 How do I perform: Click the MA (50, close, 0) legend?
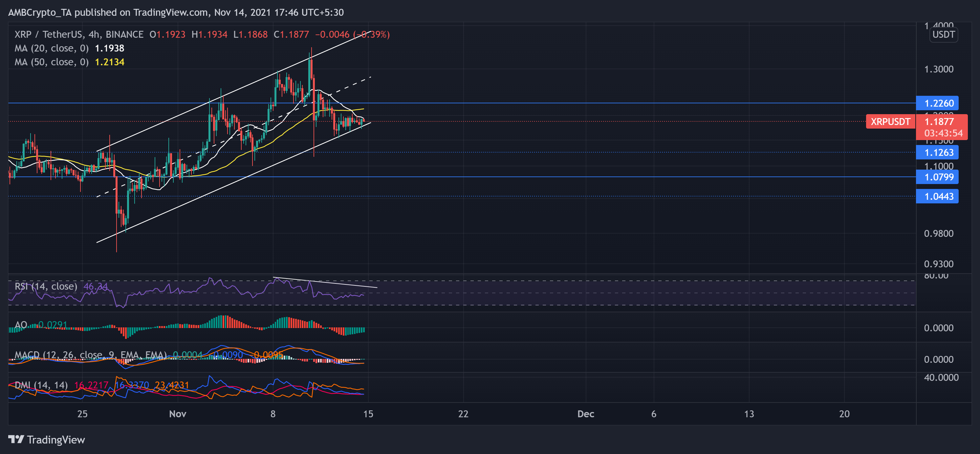click(51, 62)
